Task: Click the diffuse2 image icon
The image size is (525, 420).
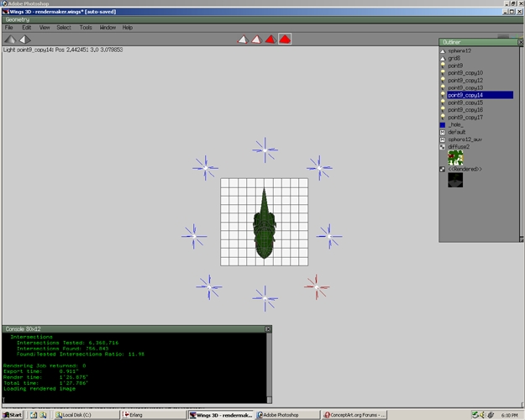Action: 443,147
